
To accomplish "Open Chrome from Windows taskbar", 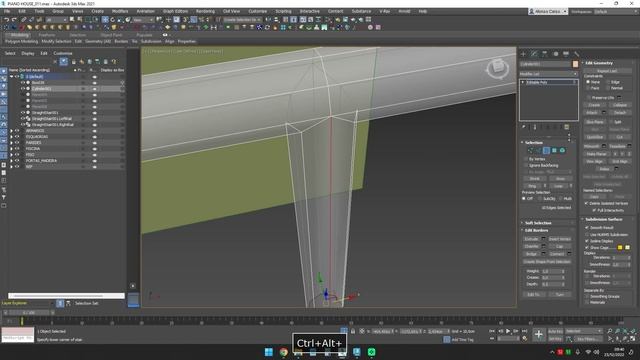I will coord(283,352).
